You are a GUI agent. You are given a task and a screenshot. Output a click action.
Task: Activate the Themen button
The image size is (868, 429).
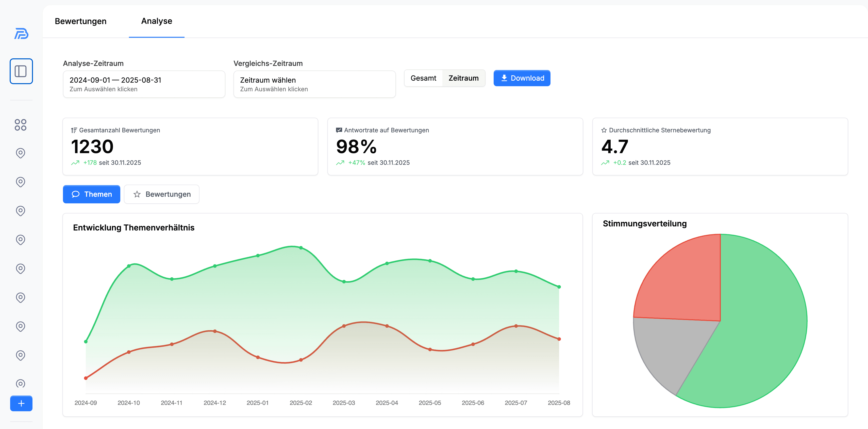(x=91, y=194)
